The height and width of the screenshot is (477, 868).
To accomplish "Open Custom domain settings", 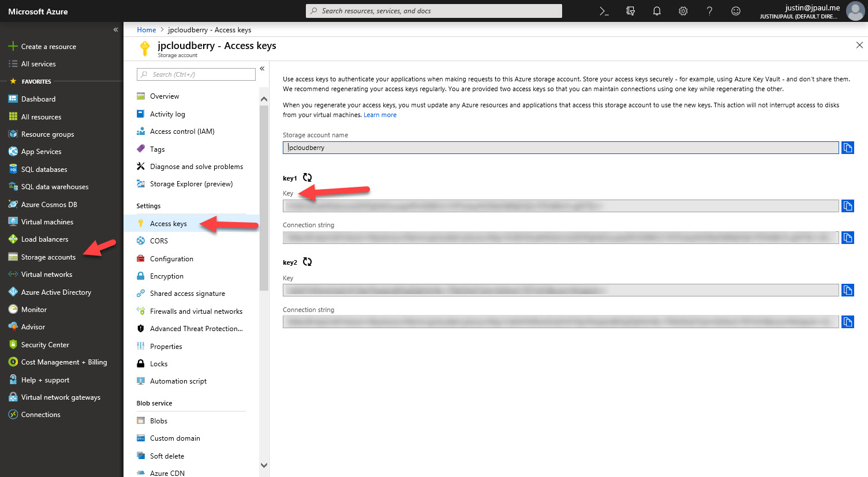I will tap(175, 438).
